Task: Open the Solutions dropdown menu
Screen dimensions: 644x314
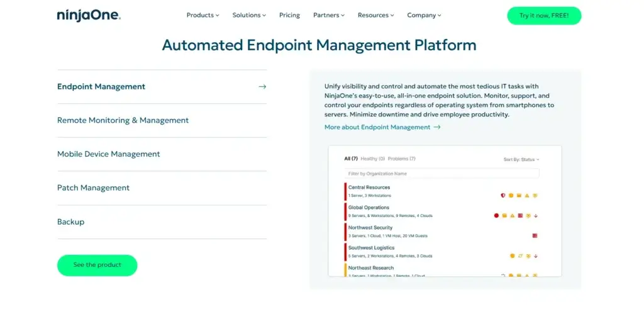Action: click(x=249, y=15)
